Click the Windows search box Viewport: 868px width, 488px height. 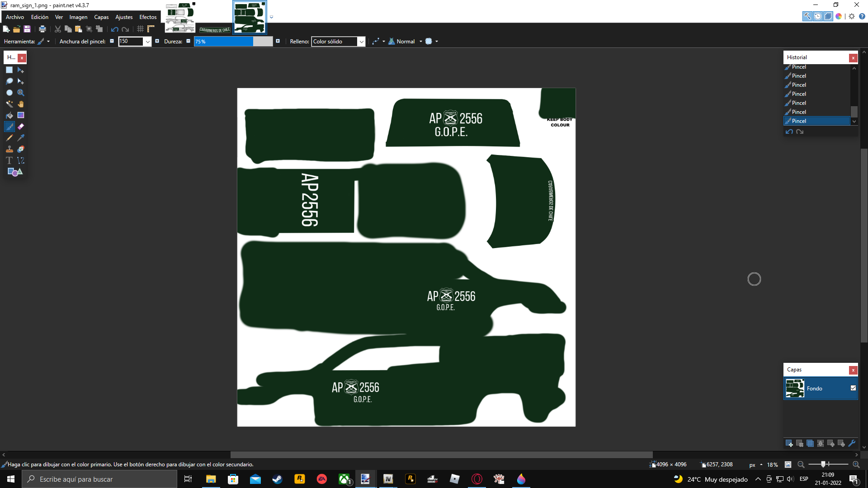pyautogui.click(x=99, y=479)
